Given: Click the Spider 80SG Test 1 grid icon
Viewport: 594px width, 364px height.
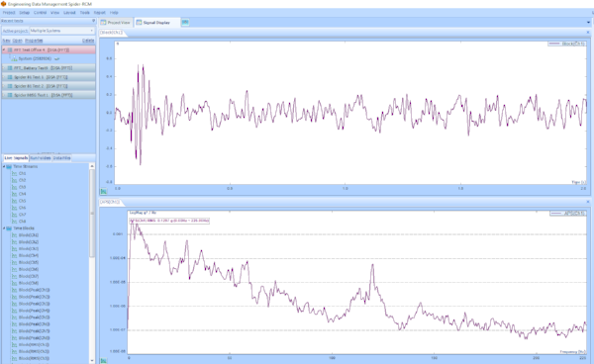Looking at the screenshot, I should (x=10, y=95).
